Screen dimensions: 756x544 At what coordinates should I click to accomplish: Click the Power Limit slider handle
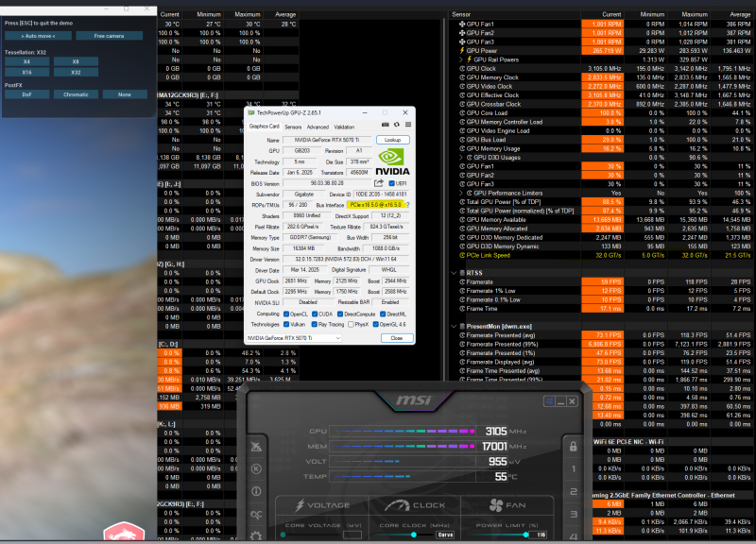(x=525, y=535)
